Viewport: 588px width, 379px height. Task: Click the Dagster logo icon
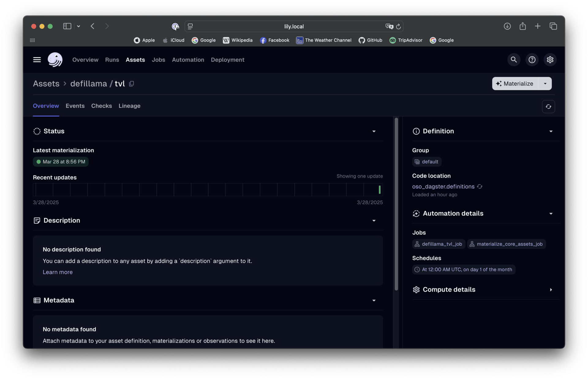pyautogui.click(x=55, y=59)
